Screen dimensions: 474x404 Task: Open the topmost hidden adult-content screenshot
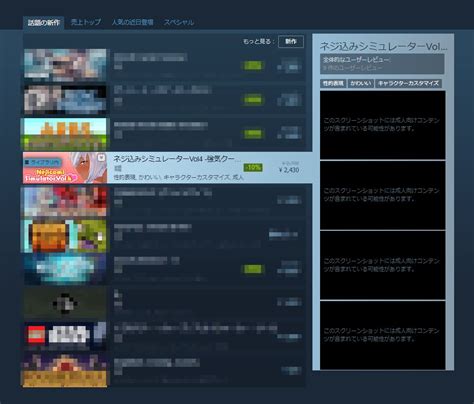383,125
